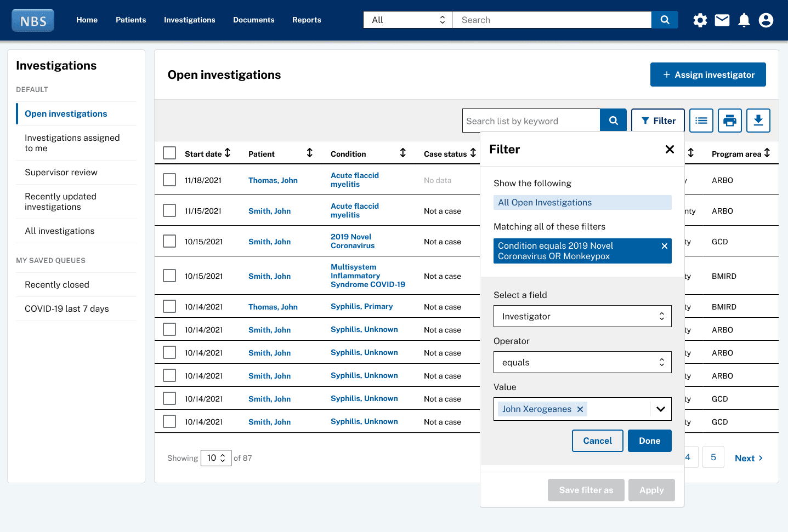Open the Documents menu
The image size is (788, 532).
point(253,20)
